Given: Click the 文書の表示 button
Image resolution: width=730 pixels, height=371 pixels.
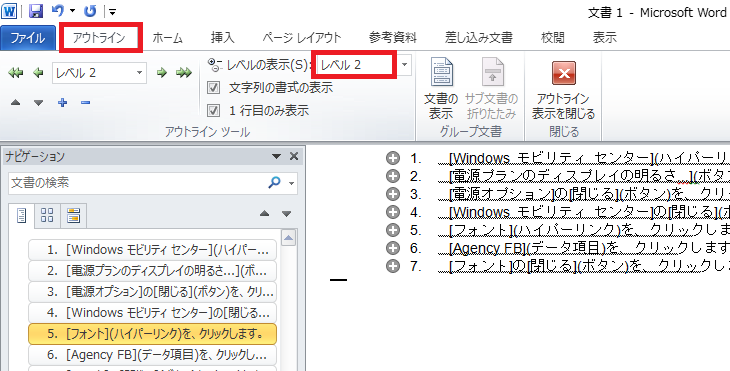Looking at the screenshot, I should click(x=441, y=88).
